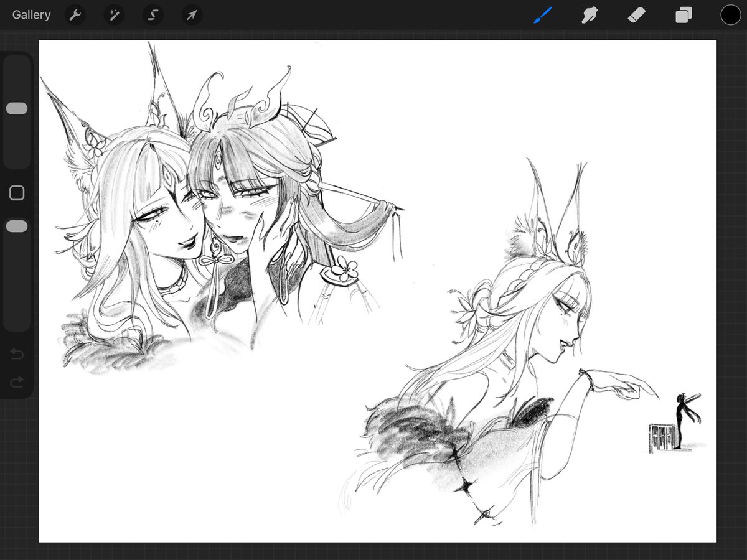Open the Selection tool
This screenshot has width=747, height=560.
point(153,15)
